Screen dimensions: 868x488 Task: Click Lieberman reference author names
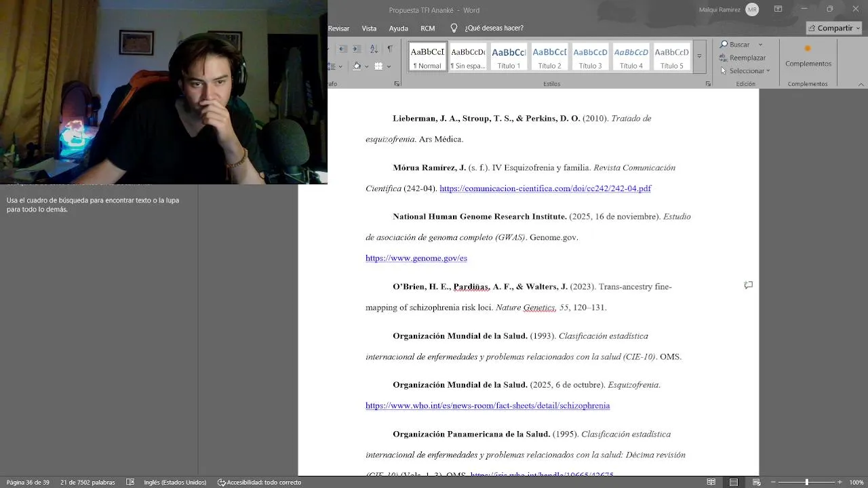(486, 119)
